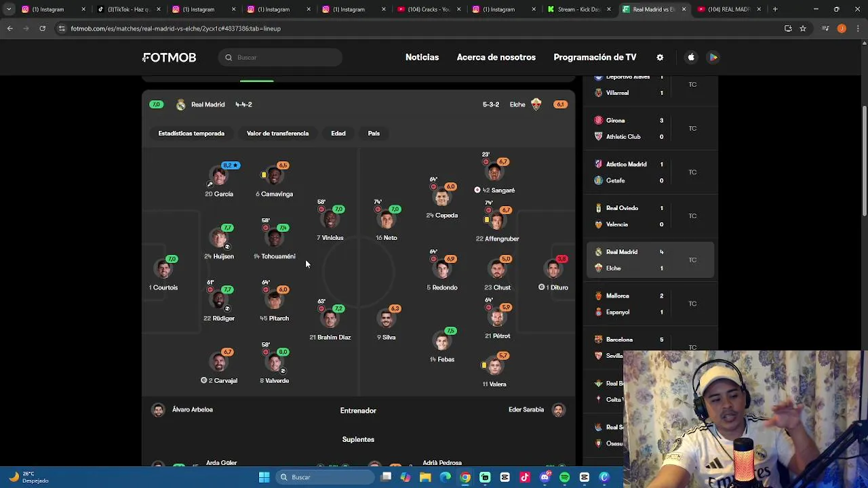Click the FotMob logo
Viewport: 868px width, 488px height.
pos(170,58)
